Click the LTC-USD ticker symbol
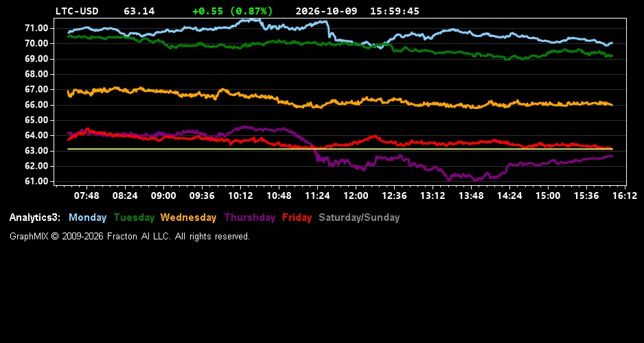644x343 pixels. pos(77,11)
